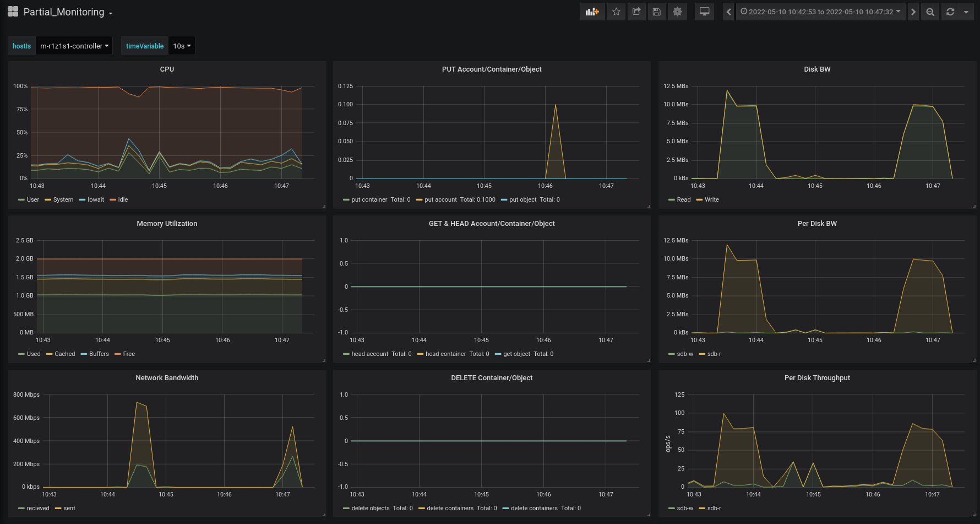Save the dashboard with floppy icon
This screenshot has width=980, height=524.
[656, 12]
